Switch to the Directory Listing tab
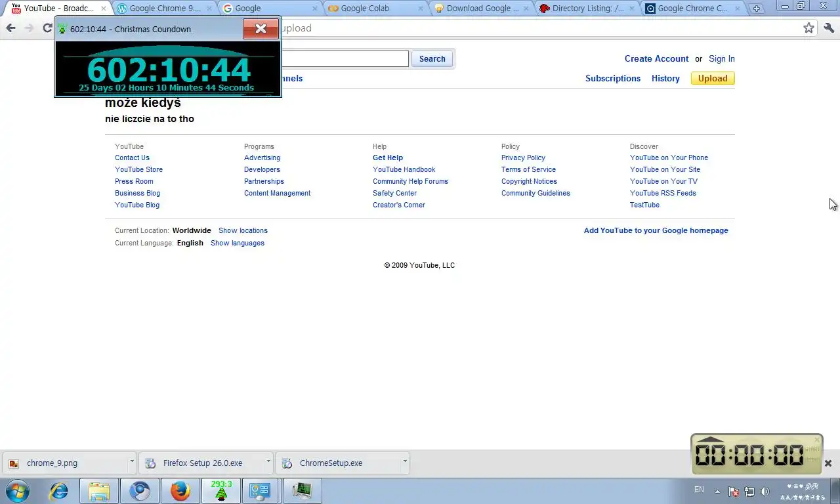Viewport: 840px width, 504px height. point(588,9)
